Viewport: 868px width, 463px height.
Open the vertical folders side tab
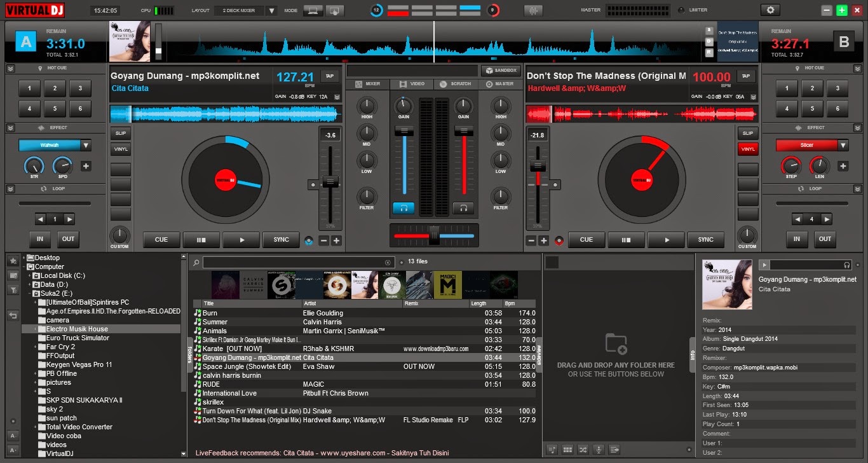189,354
